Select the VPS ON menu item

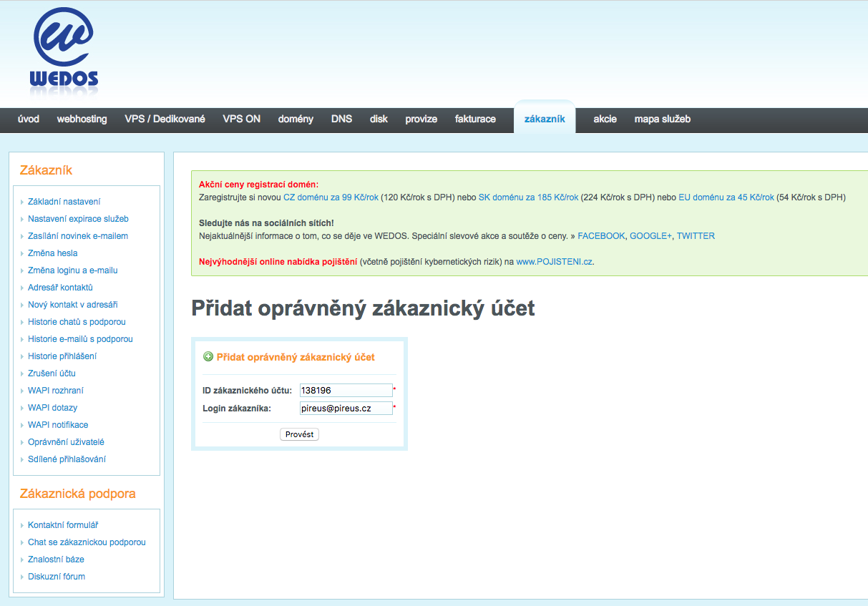pyautogui.click(x=242, y=119)
